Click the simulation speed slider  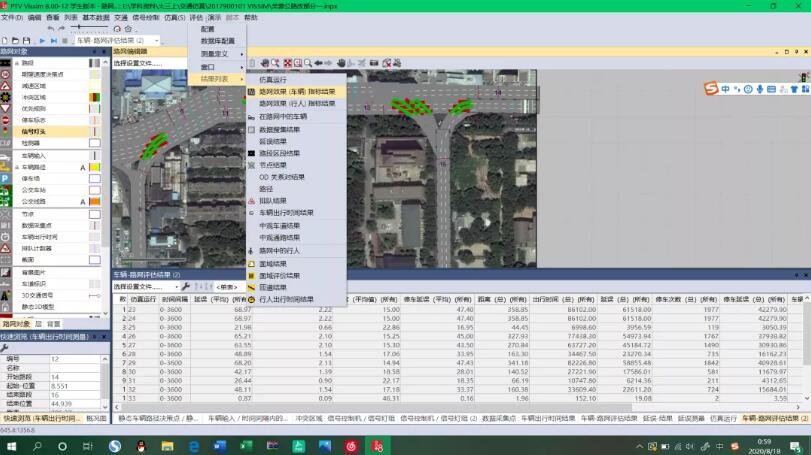[89, 27]
